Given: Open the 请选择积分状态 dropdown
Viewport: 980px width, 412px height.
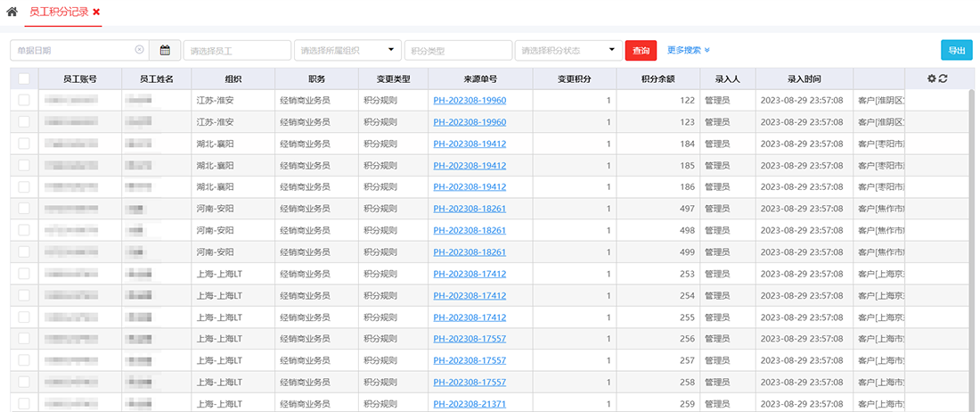Looking at the screenshot, I should [x=568, y=50].
